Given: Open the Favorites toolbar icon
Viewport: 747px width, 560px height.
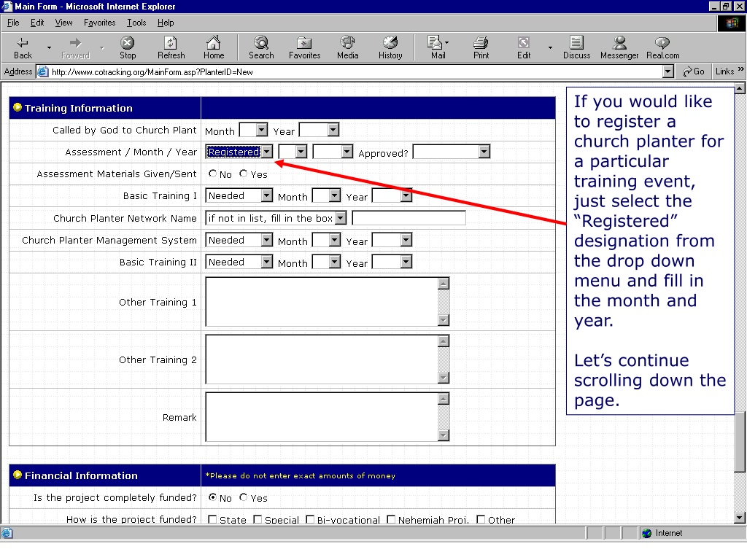Looking at the screenshot, I should coord(304,47).
